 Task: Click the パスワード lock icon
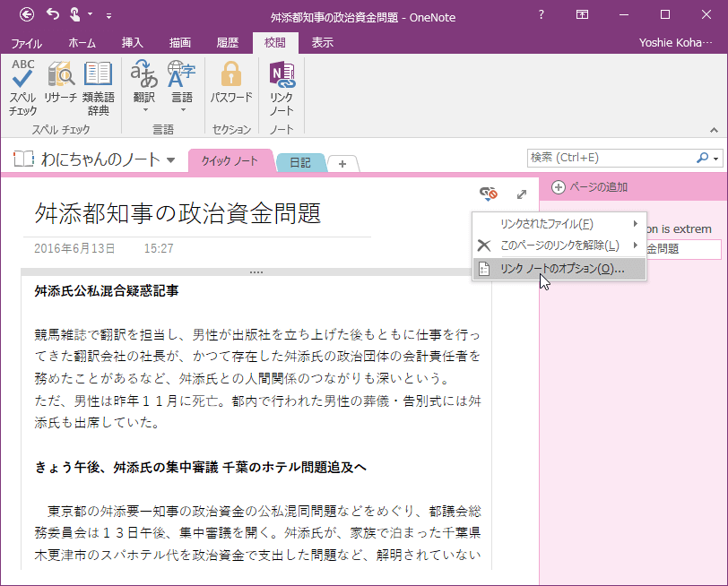(231, 74)
